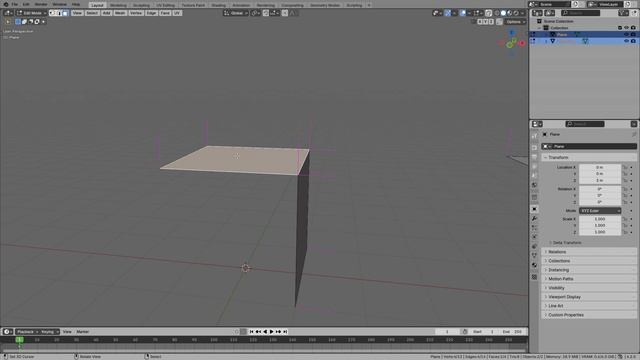
Task: Open the Physics properties tab
Action: [x=534, y=237]
